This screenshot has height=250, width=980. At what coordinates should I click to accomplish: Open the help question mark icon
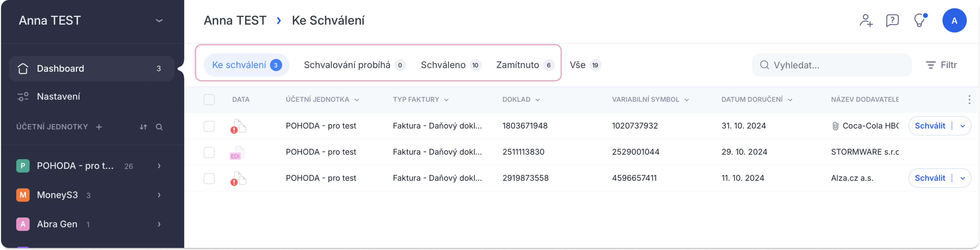click(892, 21)
